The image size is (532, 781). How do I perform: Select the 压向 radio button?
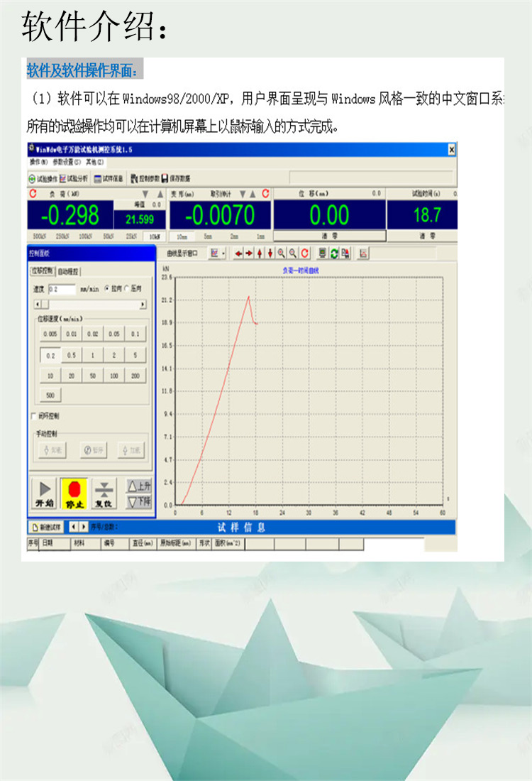[x=127, y=289]
